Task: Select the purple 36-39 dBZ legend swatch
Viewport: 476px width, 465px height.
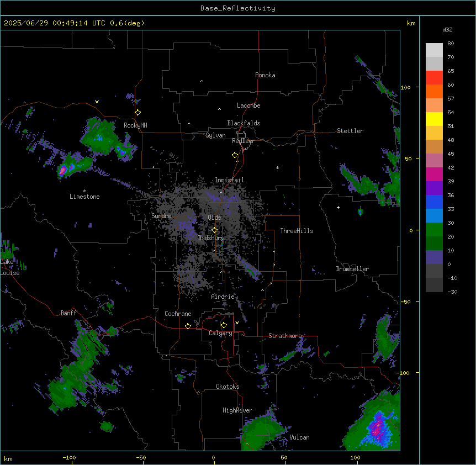Action: [434, 188]
